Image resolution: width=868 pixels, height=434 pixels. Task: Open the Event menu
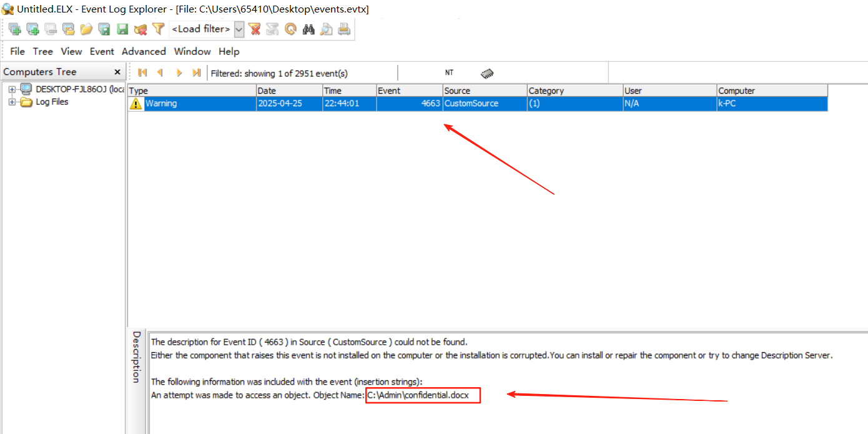[102, 51]
